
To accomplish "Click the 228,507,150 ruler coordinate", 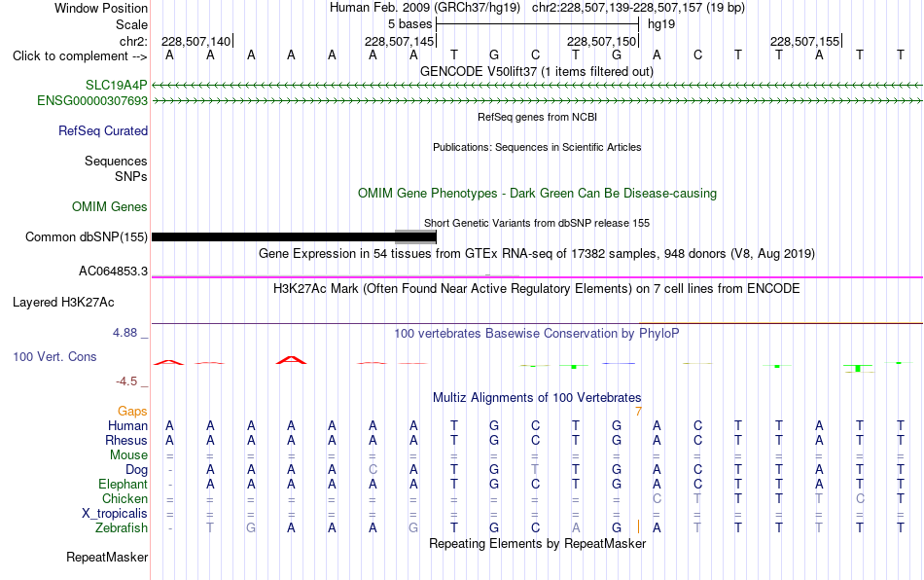I will click(602, 41).
